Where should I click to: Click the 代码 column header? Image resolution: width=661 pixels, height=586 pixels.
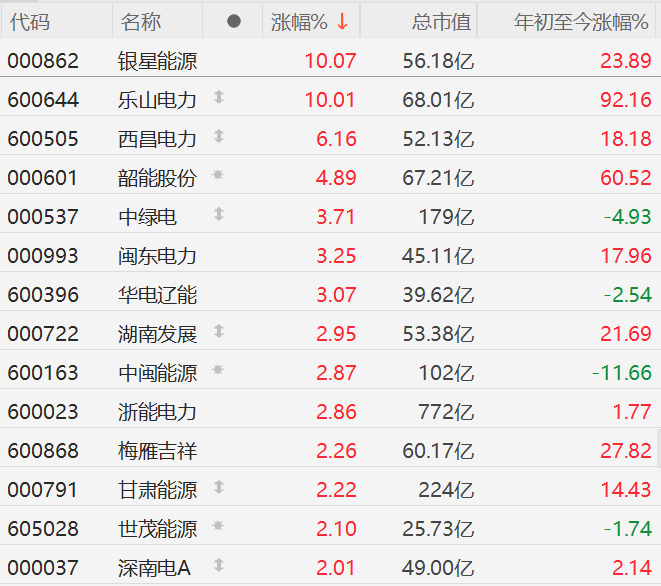30,22
